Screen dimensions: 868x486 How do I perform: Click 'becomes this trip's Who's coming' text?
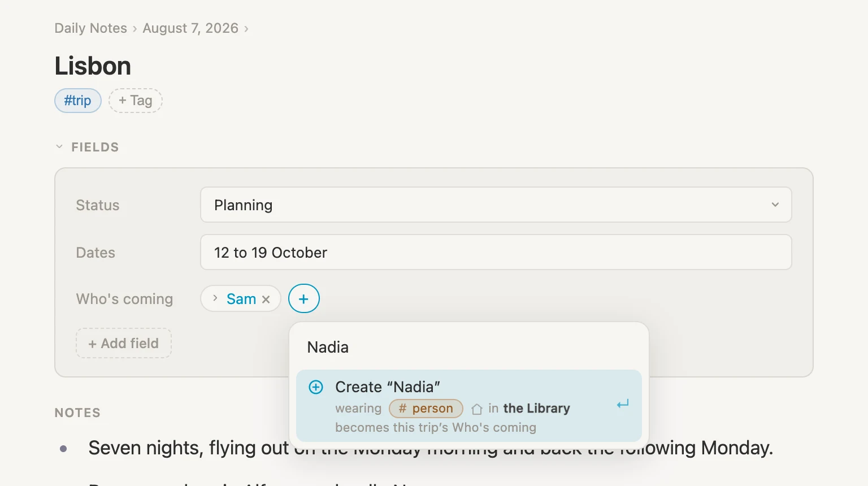pyautogui.click(x=436, y=427)
